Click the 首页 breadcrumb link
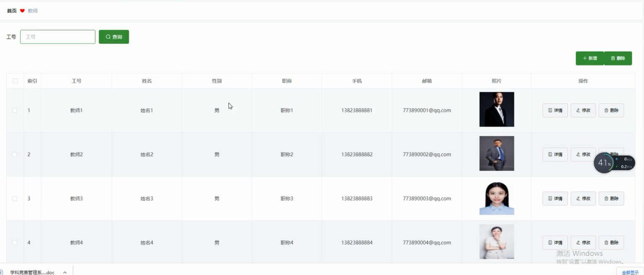644x275 pixels. (12, 11)
